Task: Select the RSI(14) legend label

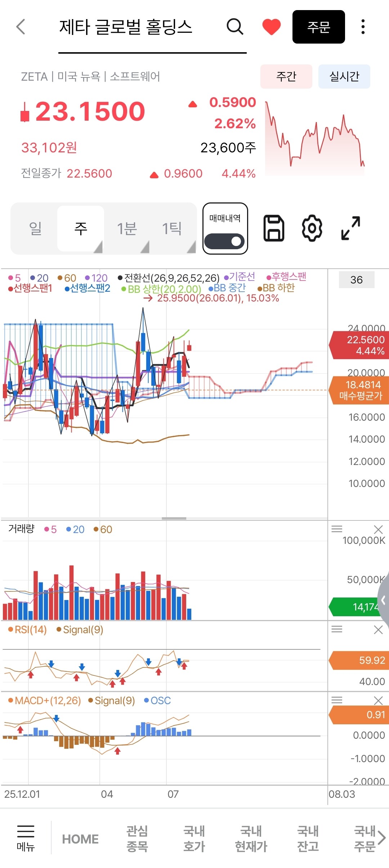Action: click(27, 630)
